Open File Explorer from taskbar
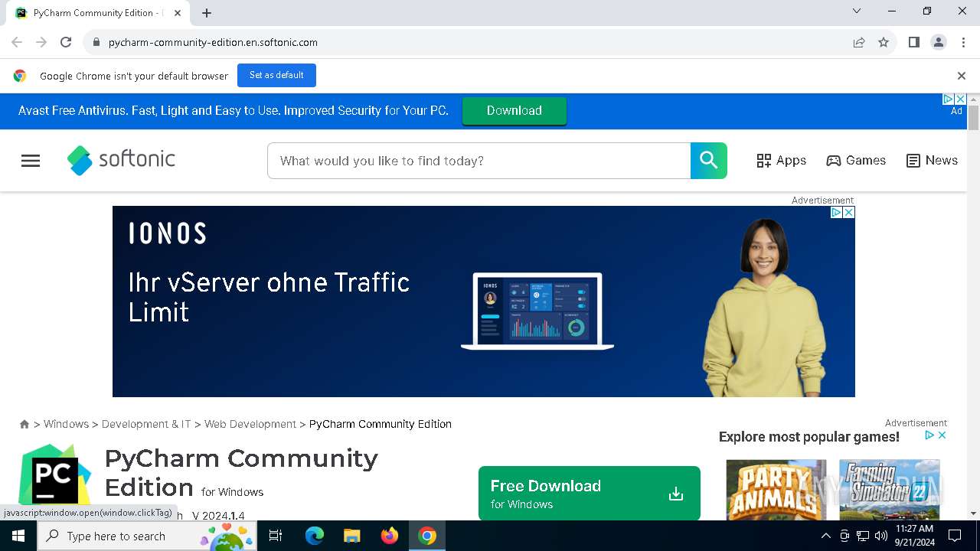 pyautogui.click(x=351, y=536)
